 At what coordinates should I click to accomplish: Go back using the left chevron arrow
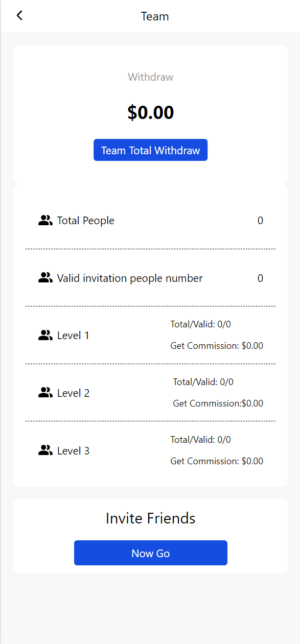pyautogui.click(x=19, y=15)
